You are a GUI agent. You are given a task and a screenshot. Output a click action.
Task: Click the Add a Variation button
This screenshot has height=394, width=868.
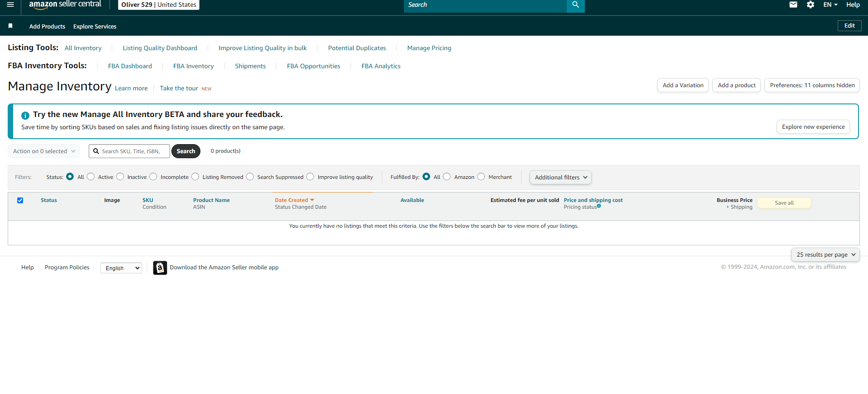pyautogui.click(x=683, y=85)
